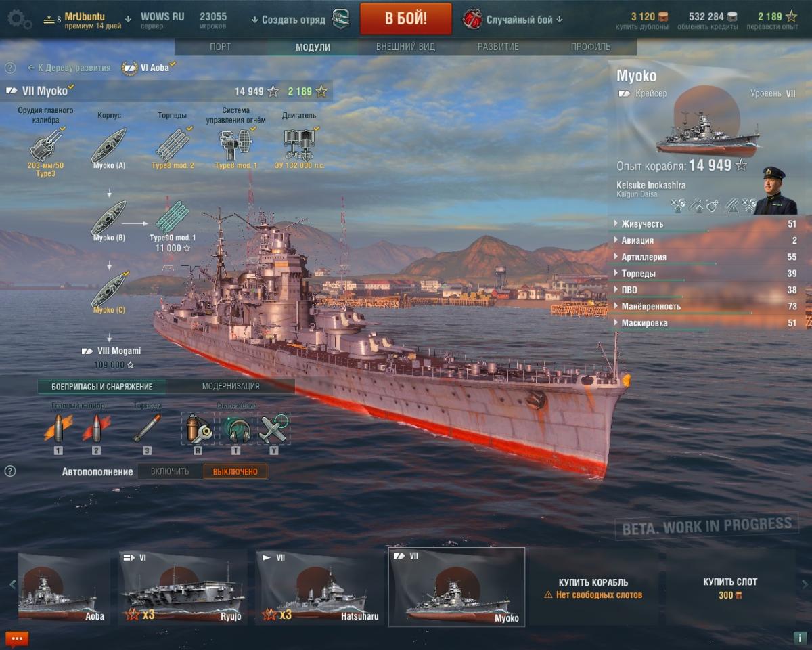Set auto-resupply to ВЫКЛЮЧЕНО
812x650 pixels.
pos(235,471)
